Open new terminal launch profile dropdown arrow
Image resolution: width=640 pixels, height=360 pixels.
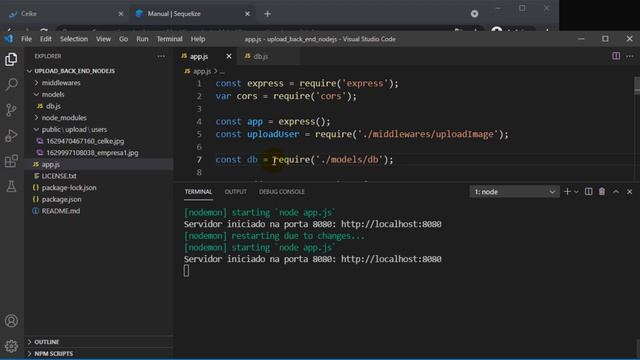coord(576,192)
